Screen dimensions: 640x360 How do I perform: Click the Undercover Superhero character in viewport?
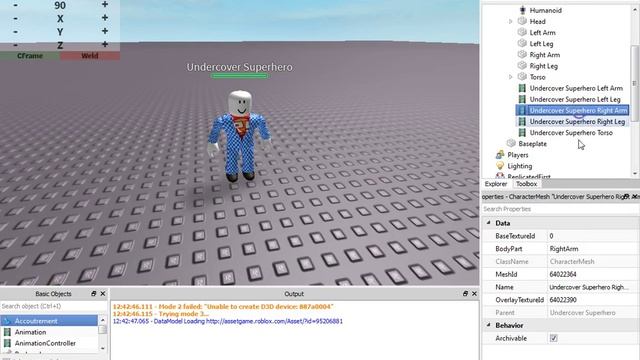240,137
